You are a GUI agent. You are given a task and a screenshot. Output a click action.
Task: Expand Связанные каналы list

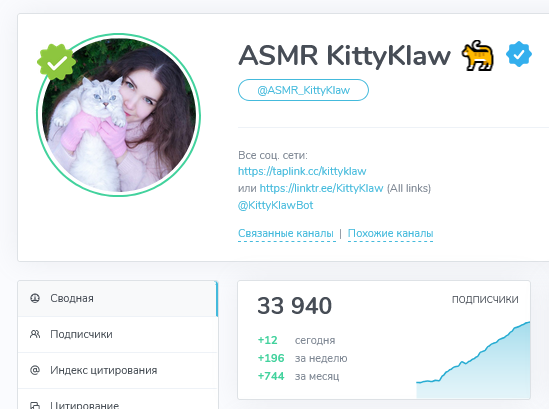click(x=286, y=233)
